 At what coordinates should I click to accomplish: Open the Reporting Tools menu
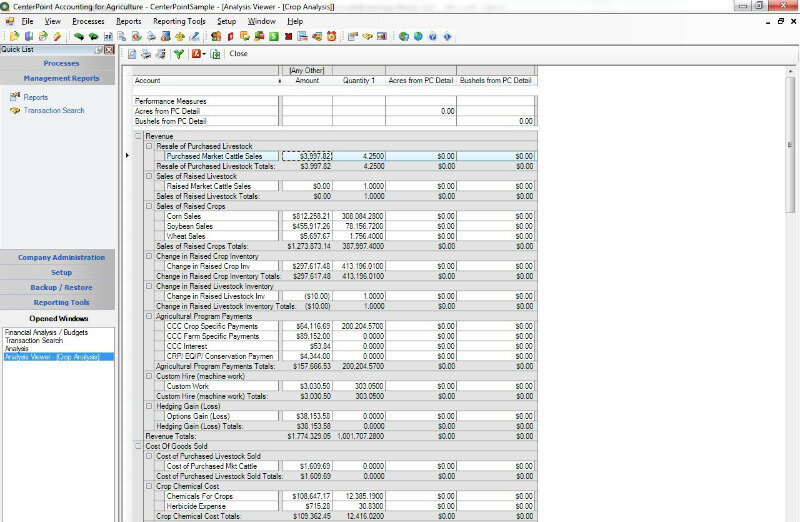181,20
